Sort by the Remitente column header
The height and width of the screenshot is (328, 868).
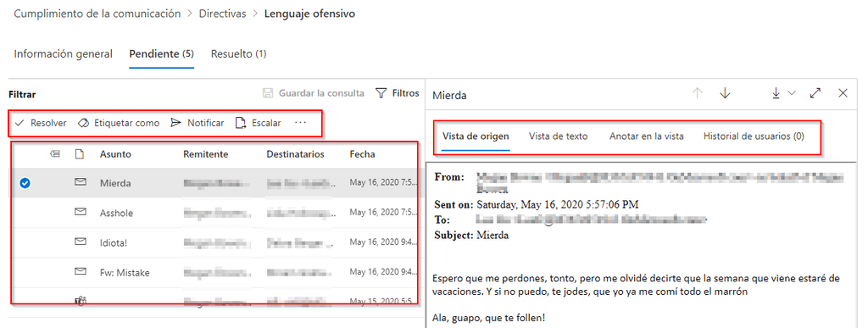pos(205,154)
